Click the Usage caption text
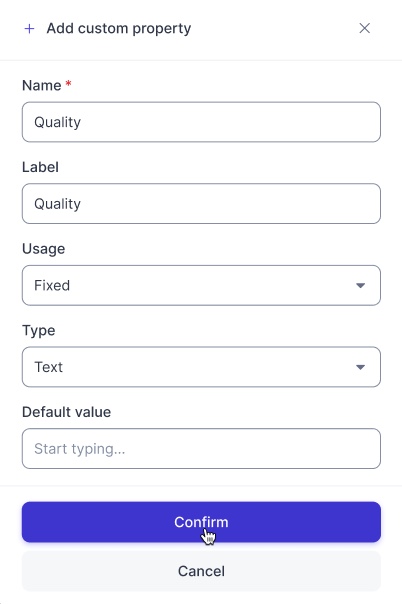402x604 pixels. pos(44,249)
